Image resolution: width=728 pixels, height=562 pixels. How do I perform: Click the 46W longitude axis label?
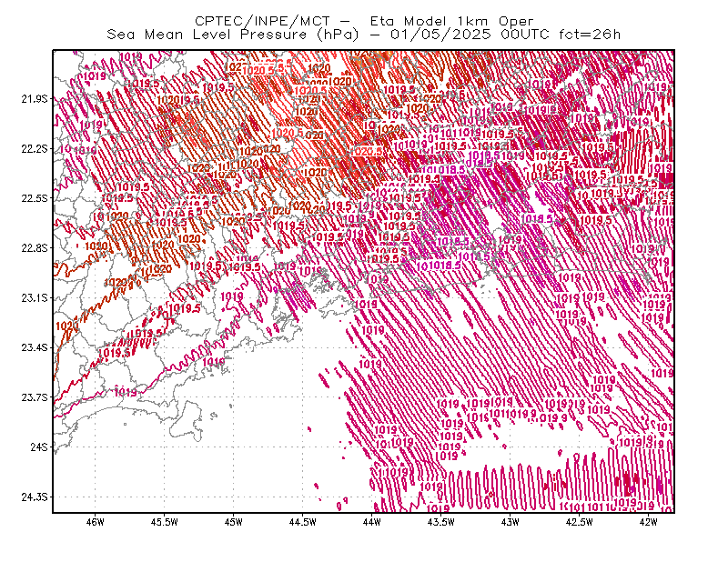pyautogui.click(x=96, y=522)
